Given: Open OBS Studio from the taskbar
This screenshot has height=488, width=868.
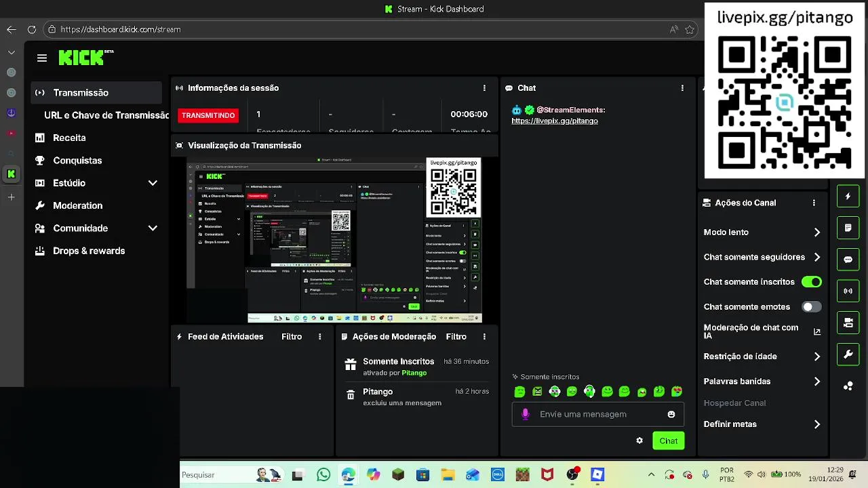Looking at the screenshot, I should (572, 474).
